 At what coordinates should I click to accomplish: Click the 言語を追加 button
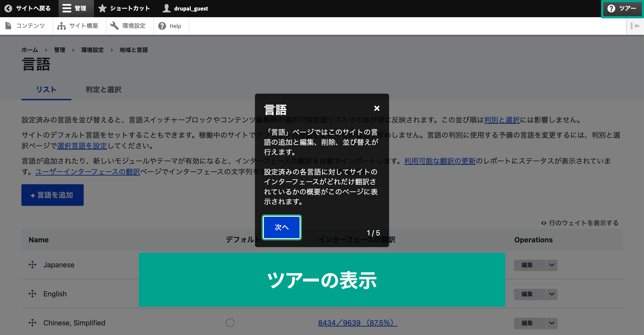click(x=53, y=195)
